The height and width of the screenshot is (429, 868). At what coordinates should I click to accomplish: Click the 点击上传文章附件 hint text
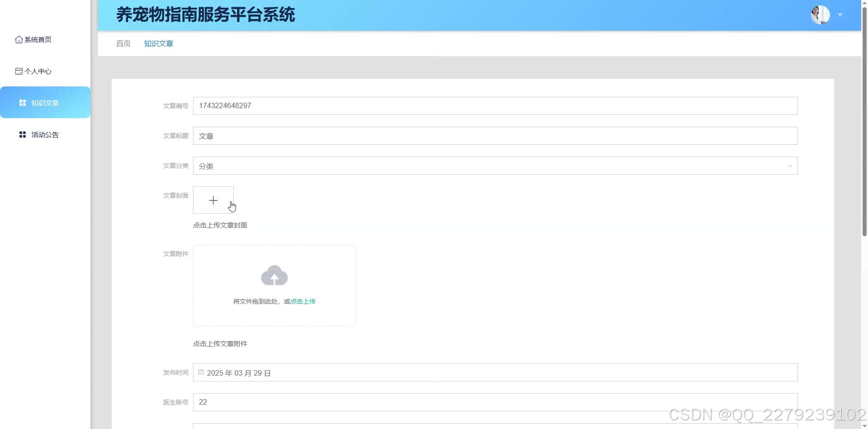pos(220,344)
